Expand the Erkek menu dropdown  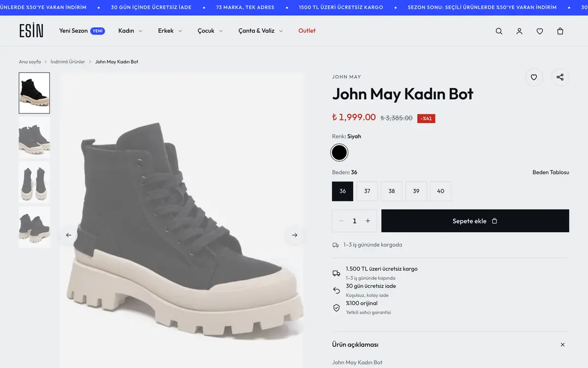tap(170, 31)
